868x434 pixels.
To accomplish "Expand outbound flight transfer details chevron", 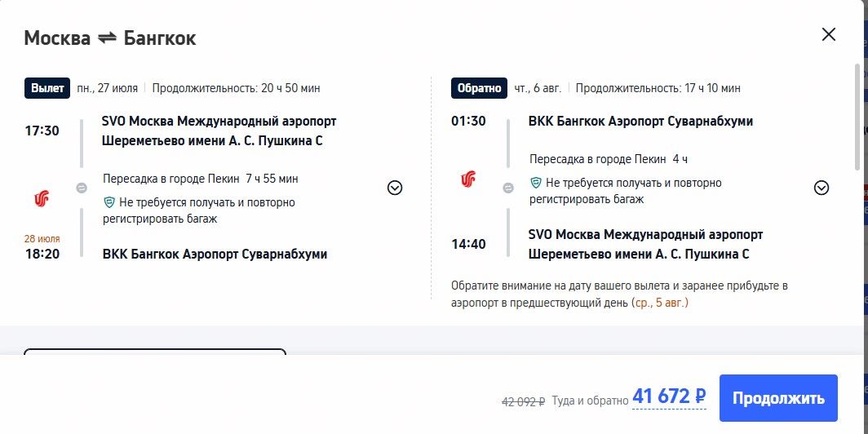I will pos(395,188).
